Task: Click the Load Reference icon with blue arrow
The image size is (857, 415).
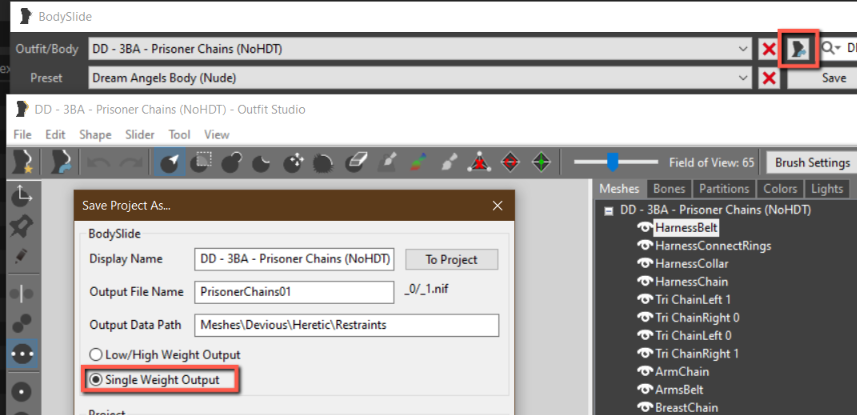Action: point(61,162)
